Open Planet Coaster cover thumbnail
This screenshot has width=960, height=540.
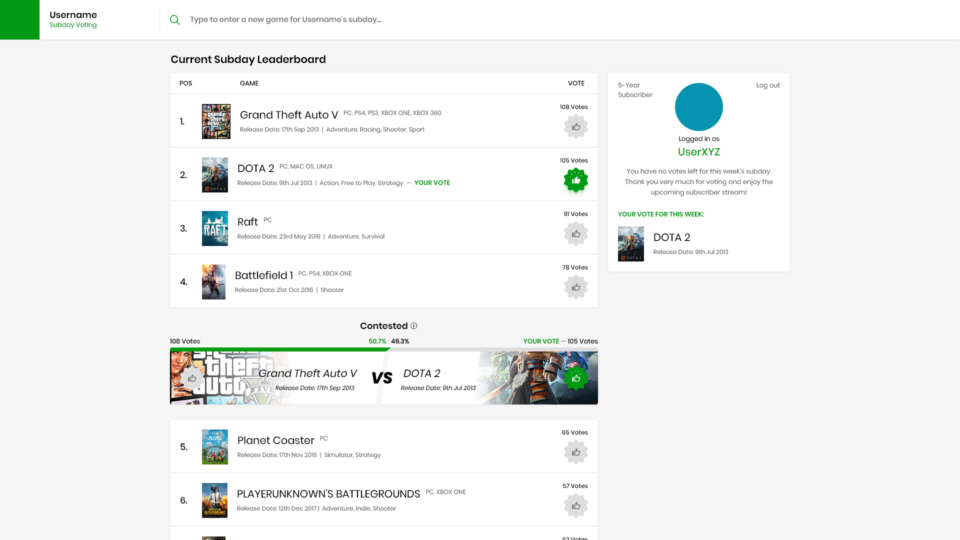click(x=215, y=447)
